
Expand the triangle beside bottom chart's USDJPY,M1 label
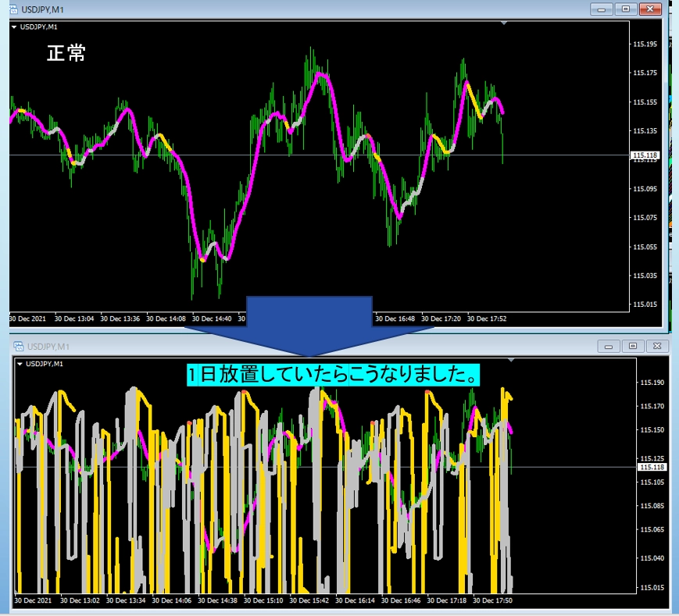(20, 364)
